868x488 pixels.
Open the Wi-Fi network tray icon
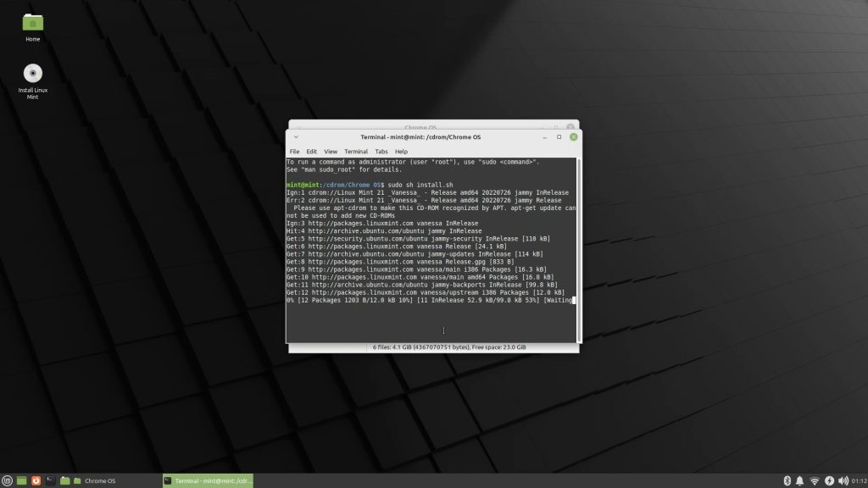(x=815, y=480)
